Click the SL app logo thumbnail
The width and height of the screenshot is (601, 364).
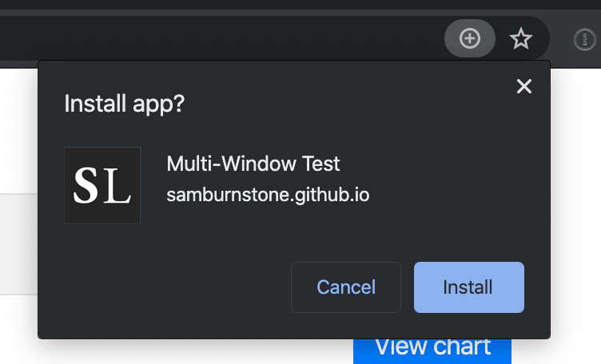coord(102,185)
